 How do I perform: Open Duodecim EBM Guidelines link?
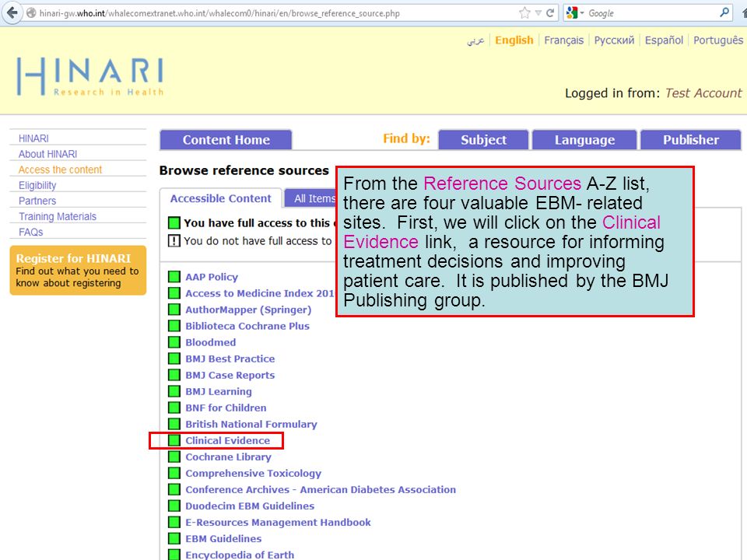[250, 506]
